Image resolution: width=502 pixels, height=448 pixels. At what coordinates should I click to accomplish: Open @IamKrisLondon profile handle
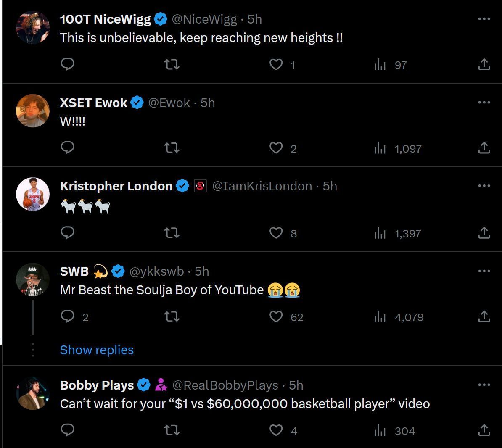pyautogui.click(x=262, y=186)
